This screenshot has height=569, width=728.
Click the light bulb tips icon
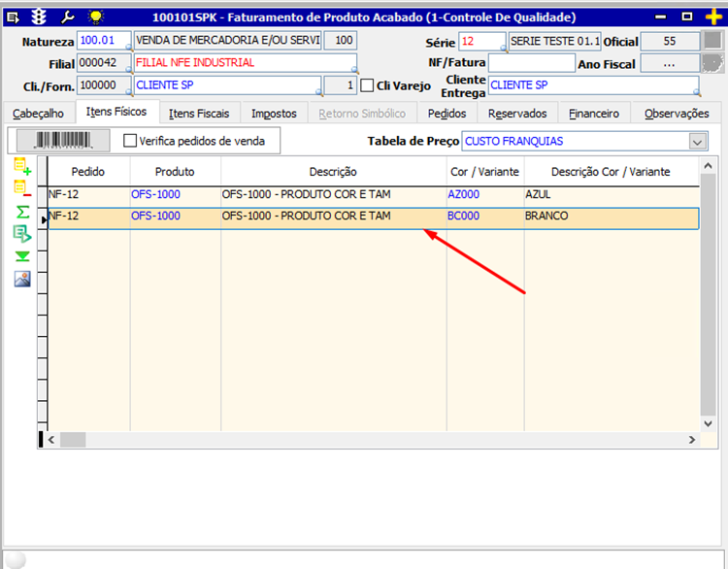coord(96,17)
